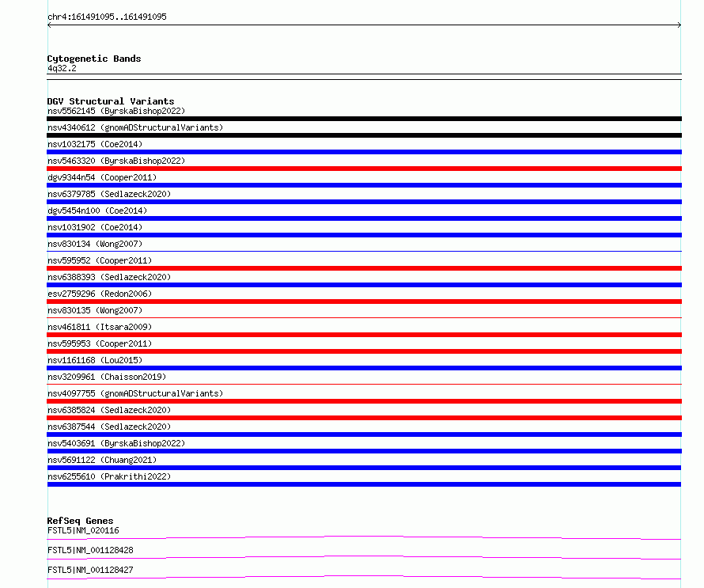The width and height of the screenshot is (704, 588).
Task: Select the nsv6388393 (Sedlazeck2020) entry
Action: [109, 277]
